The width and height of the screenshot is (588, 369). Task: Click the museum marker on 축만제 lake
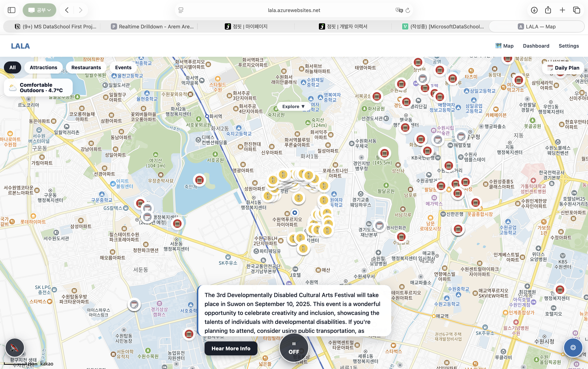[199, 180]
